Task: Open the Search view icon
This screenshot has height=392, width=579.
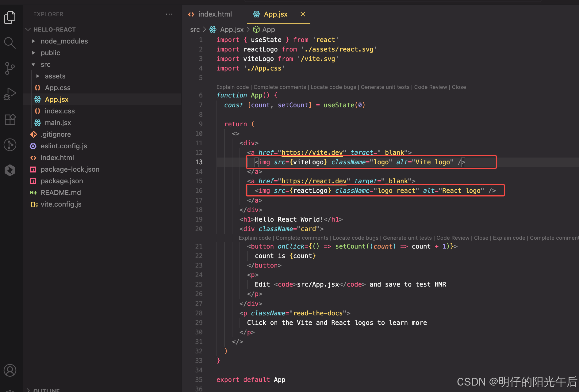Action: 10,43
